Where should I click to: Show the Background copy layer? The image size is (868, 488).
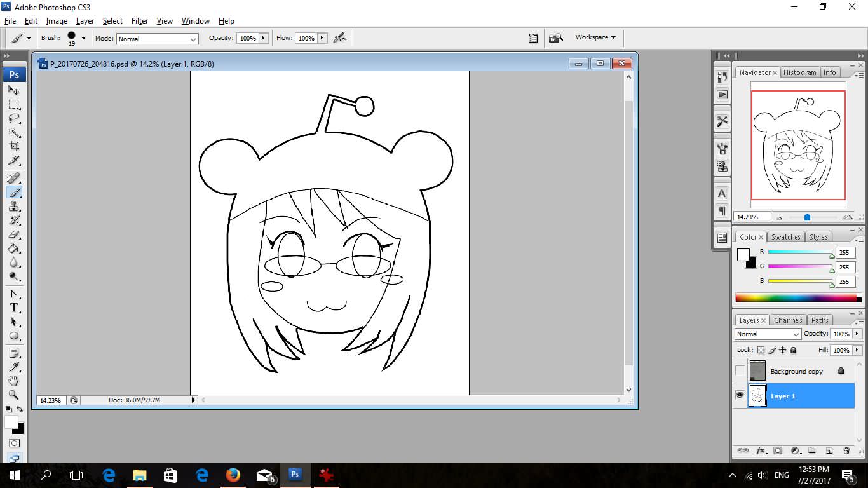point(740,371)
